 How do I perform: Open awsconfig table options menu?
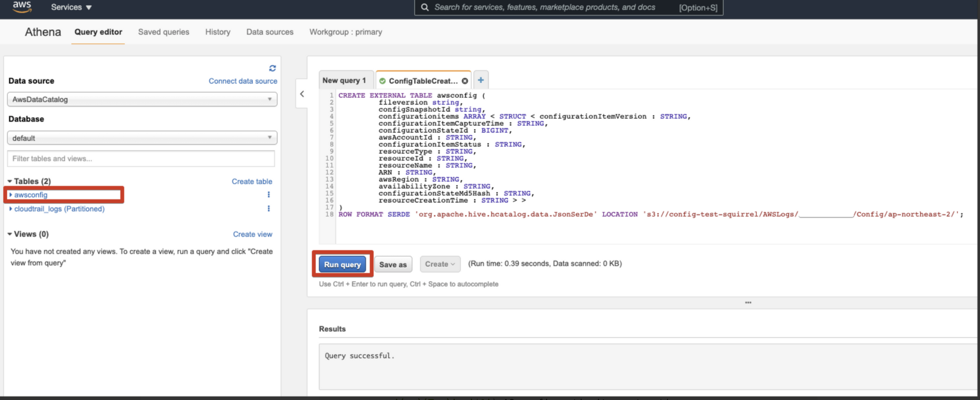[x=268, y=195]
